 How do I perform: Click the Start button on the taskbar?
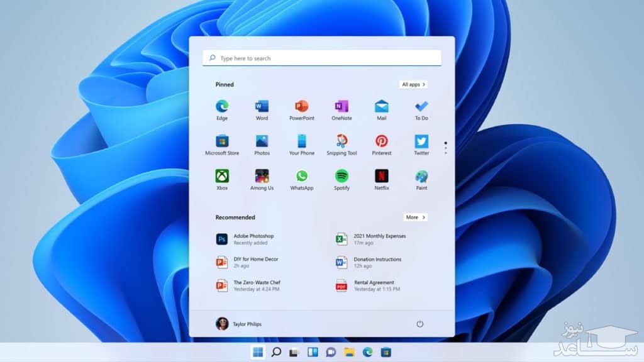click(x=258, y=352)
